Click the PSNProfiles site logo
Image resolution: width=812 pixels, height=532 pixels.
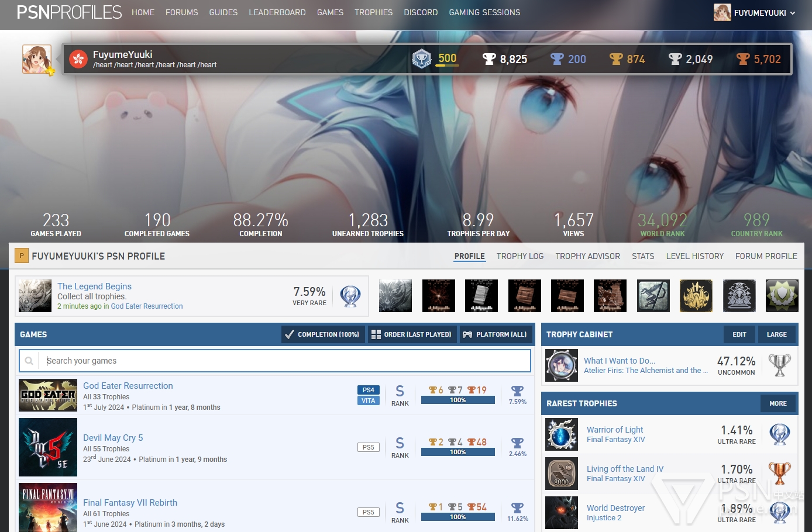(x=69, y=12)
